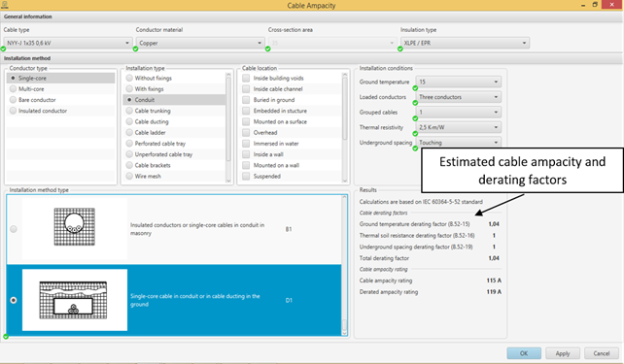
Task: Click 'Calculations are based on IEC 60364-5-52 standard'
Action: pos(421,202)
